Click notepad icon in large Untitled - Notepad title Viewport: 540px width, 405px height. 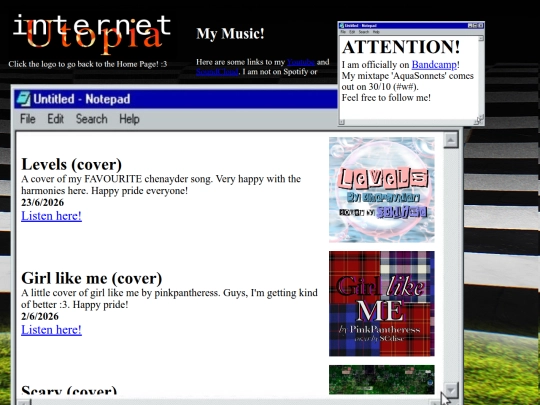(x=23, y=99)
